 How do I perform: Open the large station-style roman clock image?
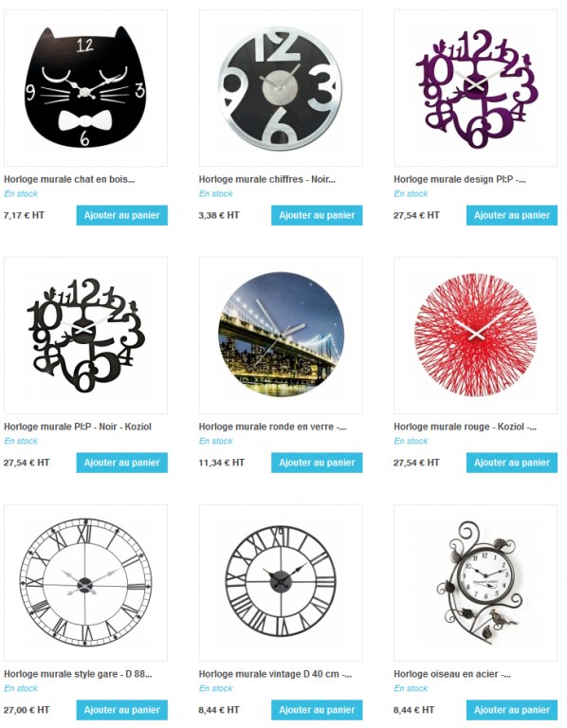point(85,583)
